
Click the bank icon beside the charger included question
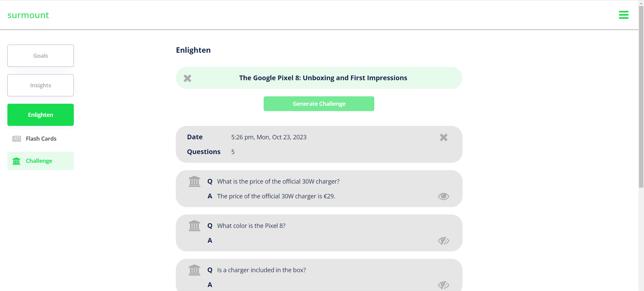click(195, 270)
